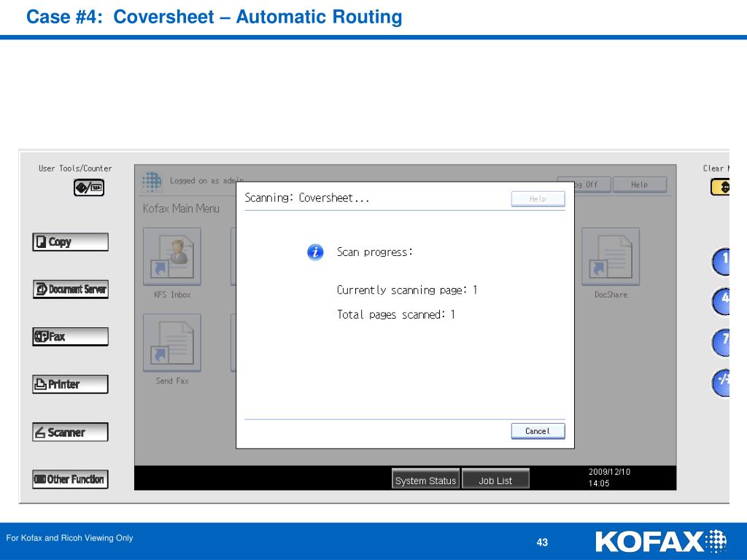Viewport: 747px width, 560px height.
Task: Click the slide page number 43
Action: pyautogui.click(x=542, y=542)
